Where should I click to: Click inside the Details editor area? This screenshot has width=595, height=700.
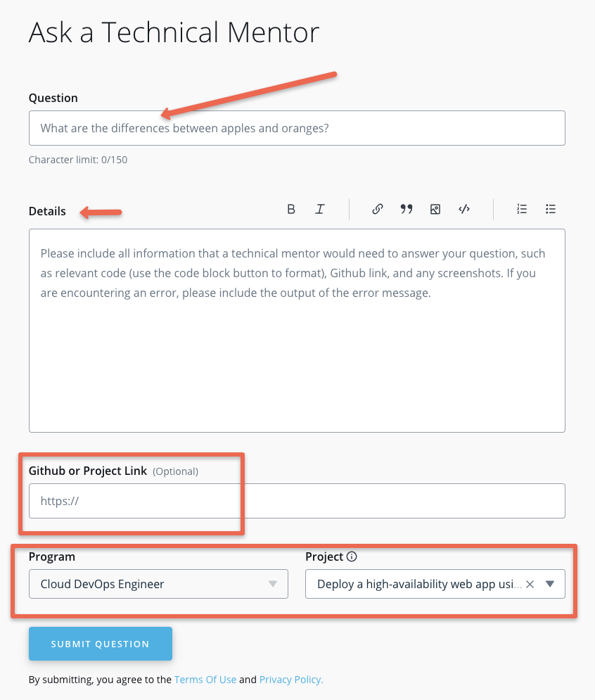297,331
